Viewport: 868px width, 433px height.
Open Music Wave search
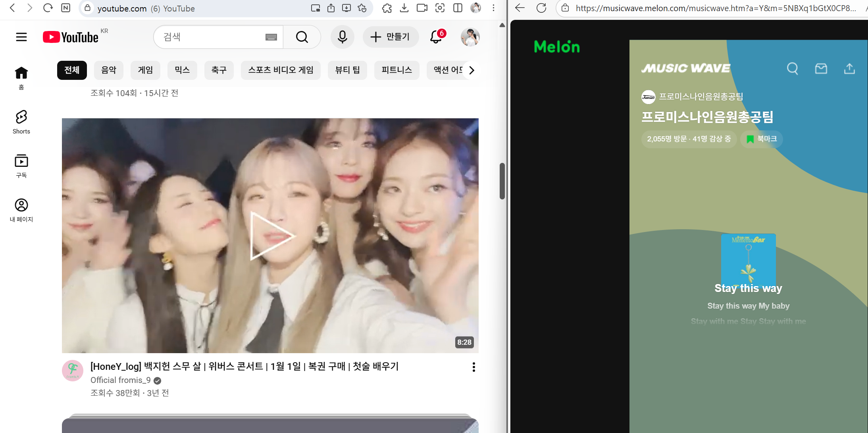793,68
